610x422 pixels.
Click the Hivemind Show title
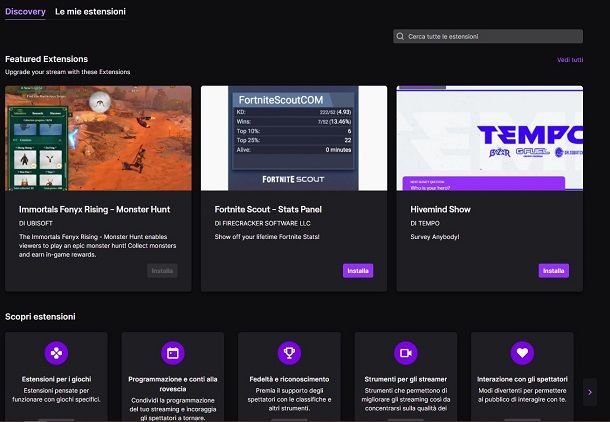[x=440, y=209]
